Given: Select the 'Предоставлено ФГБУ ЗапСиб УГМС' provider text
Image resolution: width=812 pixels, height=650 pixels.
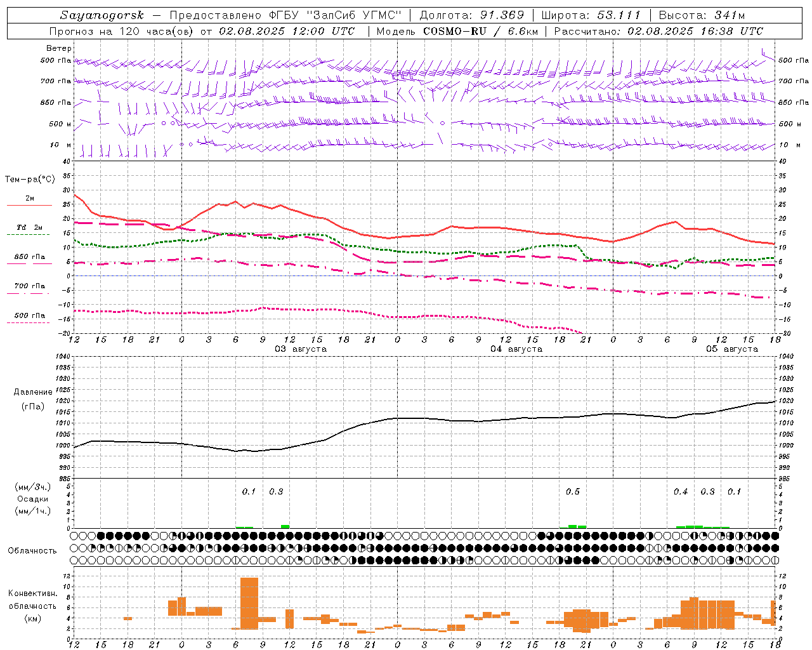Looking at the screenshot, I should 285,15.
